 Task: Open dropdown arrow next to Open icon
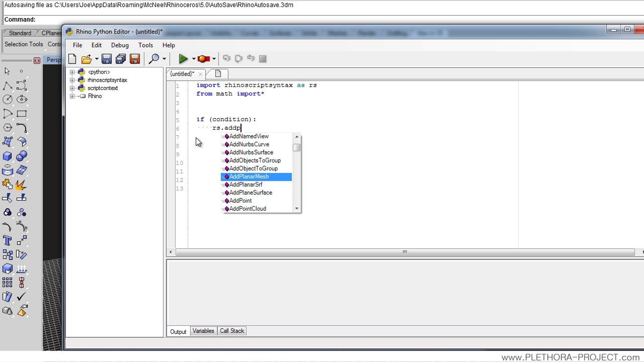point(97,59)
